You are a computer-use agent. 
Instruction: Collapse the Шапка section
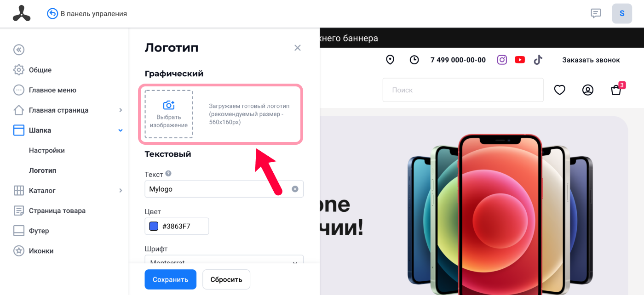(x=121, y=130)
